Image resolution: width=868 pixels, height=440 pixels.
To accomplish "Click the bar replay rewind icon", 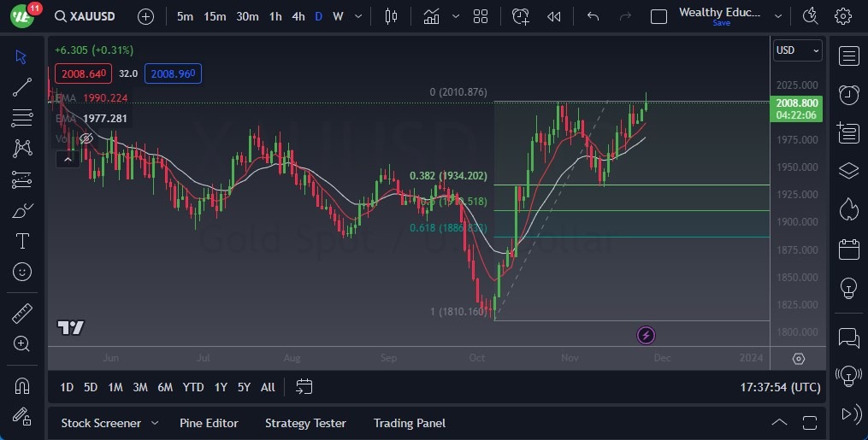I will [554, 16].
